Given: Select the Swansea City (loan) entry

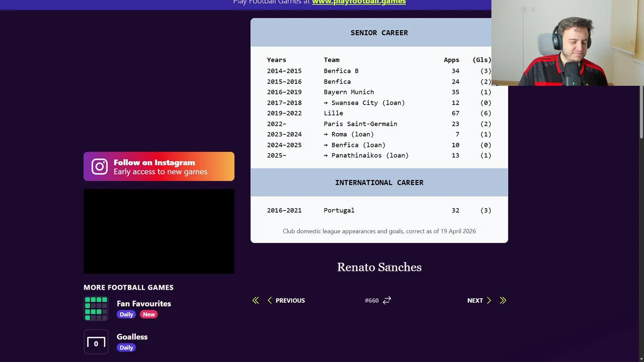Looking at the screenshot, I should (x=364, y=103).
